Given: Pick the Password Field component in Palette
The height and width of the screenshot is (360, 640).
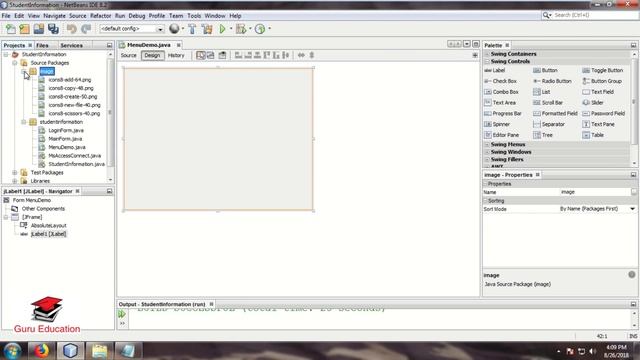Looking at the screenshot, I should click(604, 113).
